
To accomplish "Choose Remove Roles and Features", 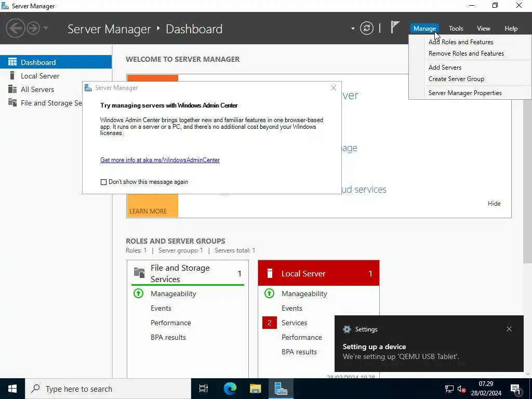I will [x=470, y=54].
